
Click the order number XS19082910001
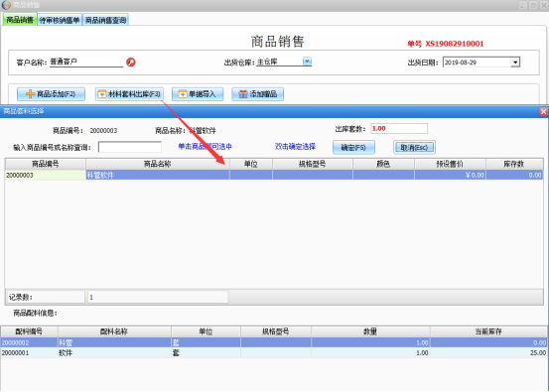(x=455, y=44)
